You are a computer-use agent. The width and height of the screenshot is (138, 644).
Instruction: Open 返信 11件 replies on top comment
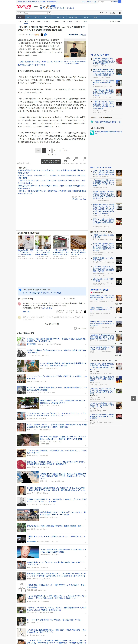click(26, 312)
